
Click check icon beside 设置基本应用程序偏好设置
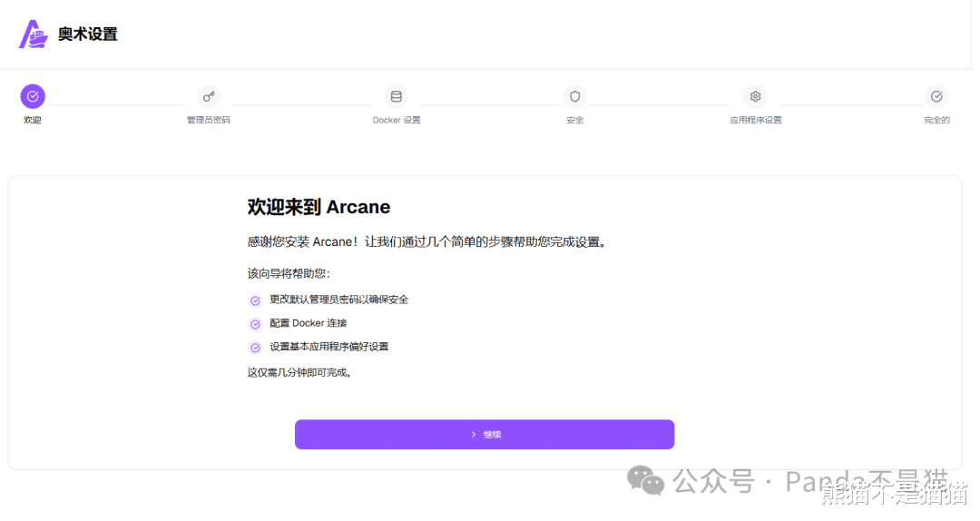tap(255, 348)
